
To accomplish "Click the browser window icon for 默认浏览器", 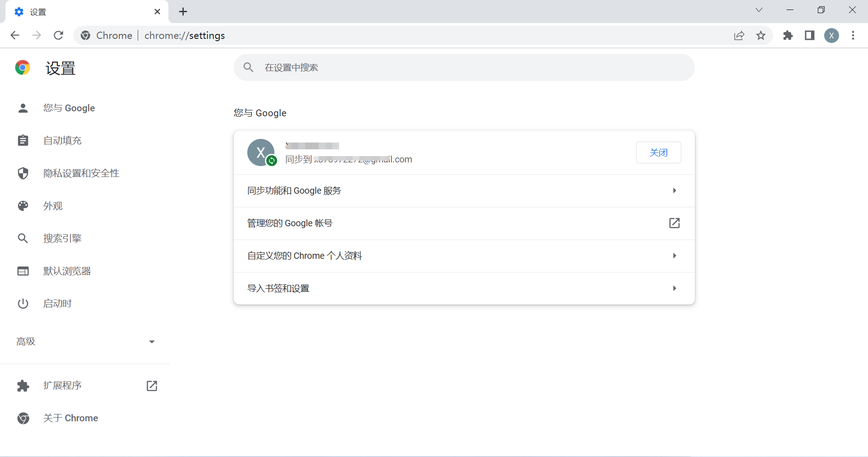I will (23, 271).
